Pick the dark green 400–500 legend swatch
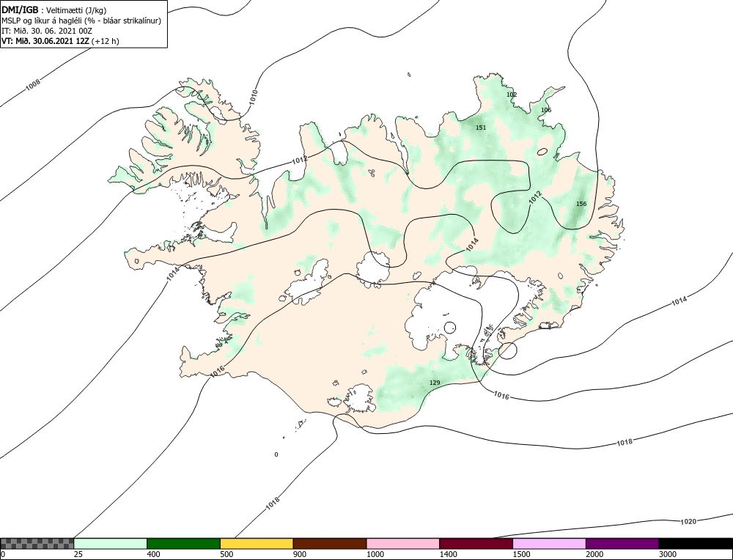The image size is (733, 560). coord(183,543)
